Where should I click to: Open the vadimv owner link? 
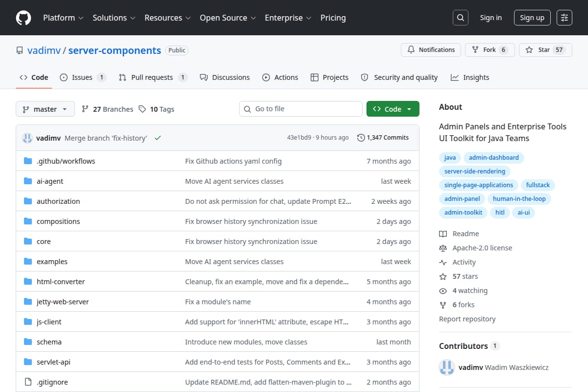point(44,50)
